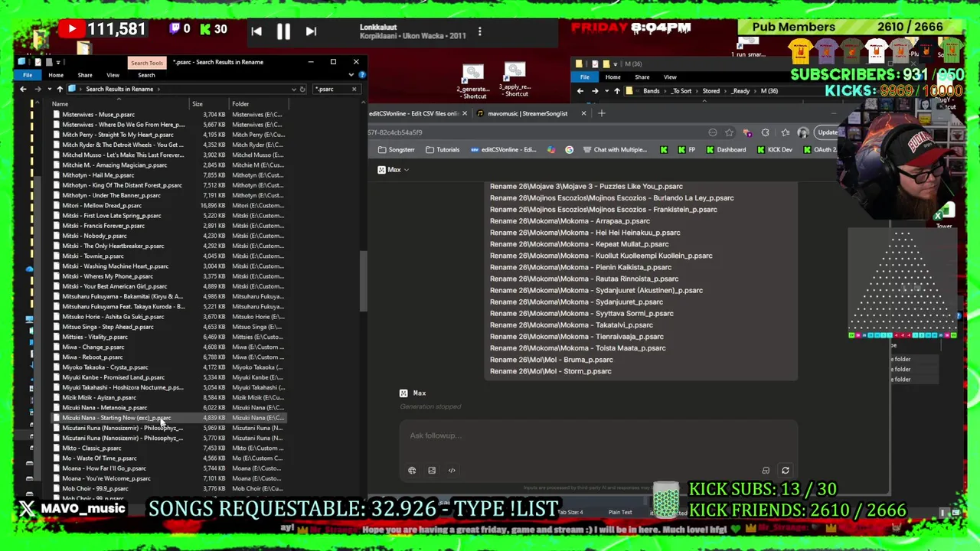
Task: Sort file list by Name column
Action: [60, 103]
